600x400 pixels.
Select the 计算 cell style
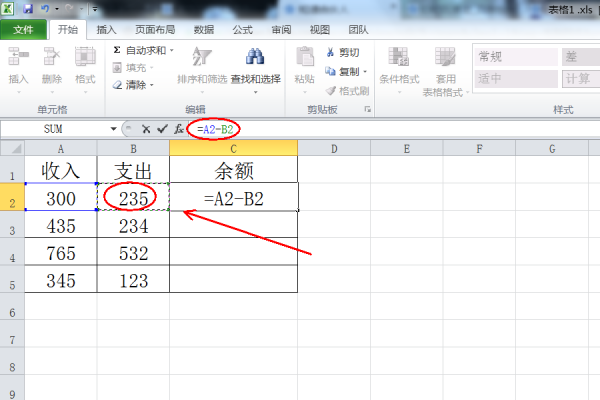click(x=581, y=78)
